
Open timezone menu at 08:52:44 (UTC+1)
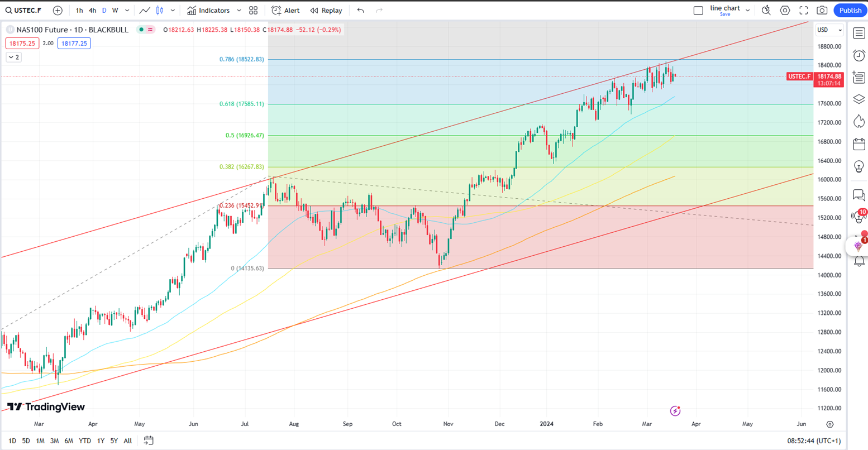tap(814, 441)
